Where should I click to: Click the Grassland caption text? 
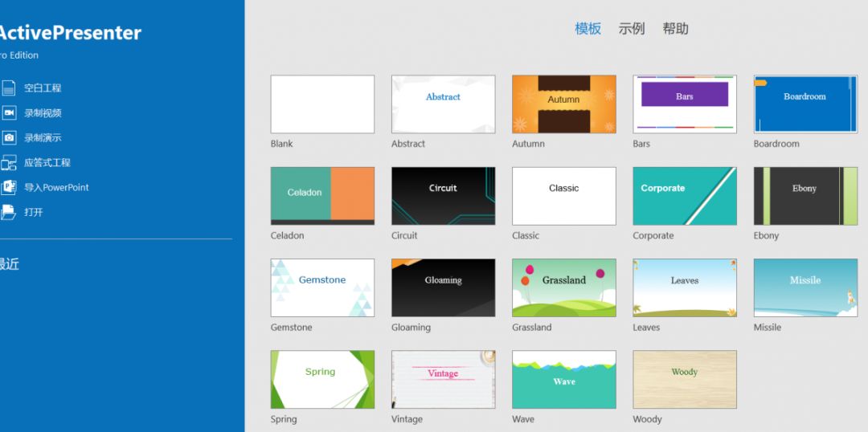click(531, 328)
